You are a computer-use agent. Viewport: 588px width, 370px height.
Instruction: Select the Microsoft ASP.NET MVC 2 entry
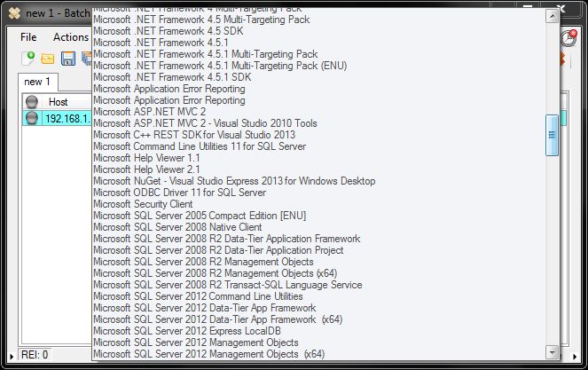click(x=150, y=112)
